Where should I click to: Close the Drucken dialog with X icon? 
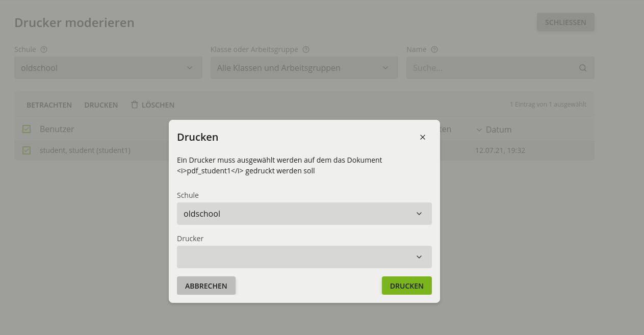tap(422, 137)
